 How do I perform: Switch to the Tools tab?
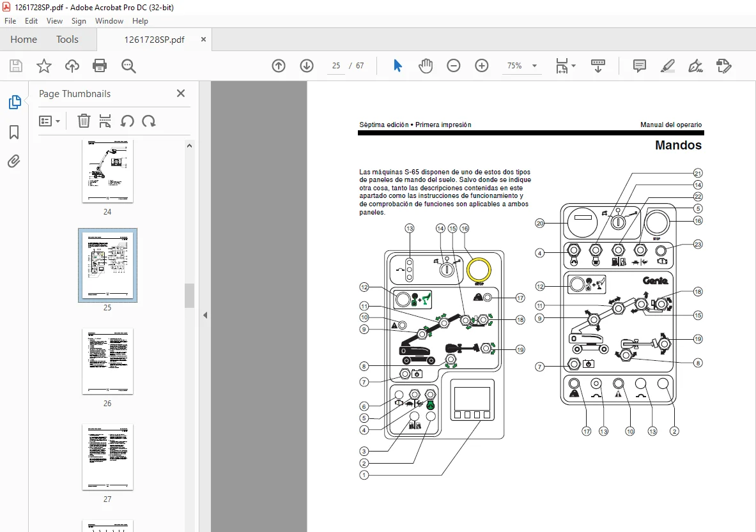(67, 40)
